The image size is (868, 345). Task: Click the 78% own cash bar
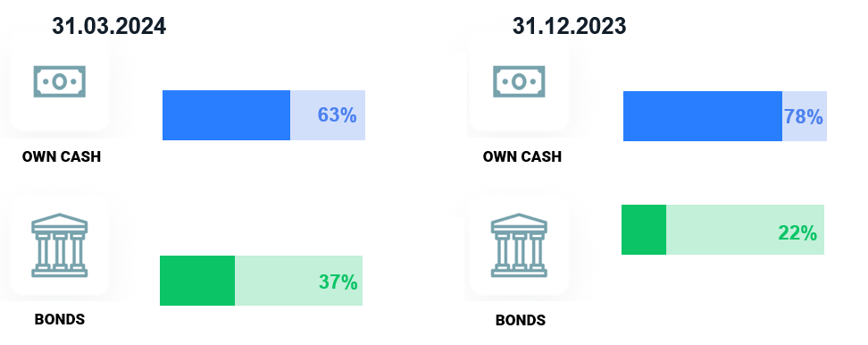pos(725,116)
